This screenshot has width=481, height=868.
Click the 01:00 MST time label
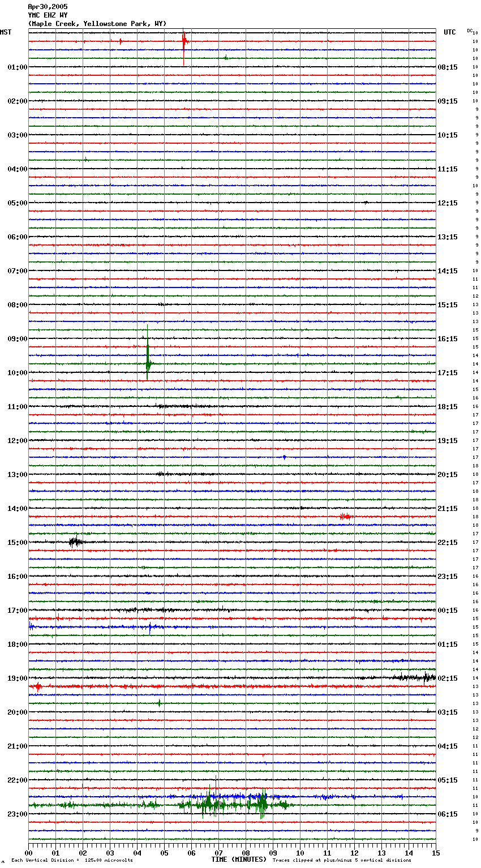click(x=18, y=67)
